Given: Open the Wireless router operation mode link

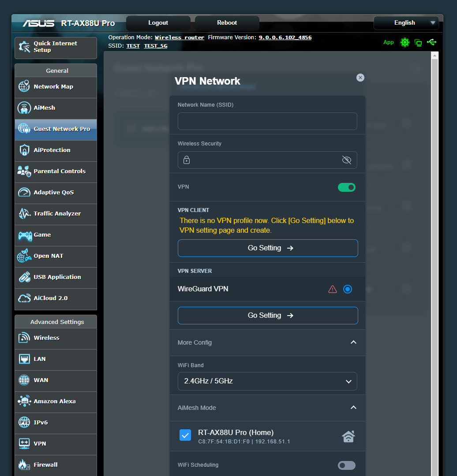Looking at the screenshot, I should click(x=179, y=37).
